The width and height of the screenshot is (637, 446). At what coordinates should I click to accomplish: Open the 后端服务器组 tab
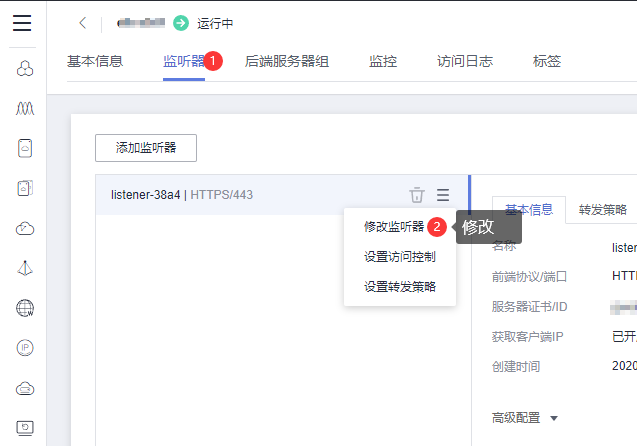[287, 62]
